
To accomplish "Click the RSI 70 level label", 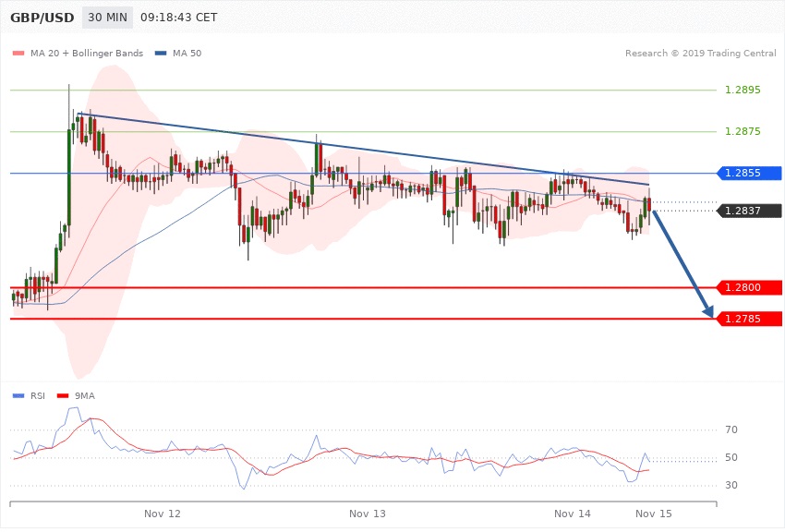I will click(731, 430).
